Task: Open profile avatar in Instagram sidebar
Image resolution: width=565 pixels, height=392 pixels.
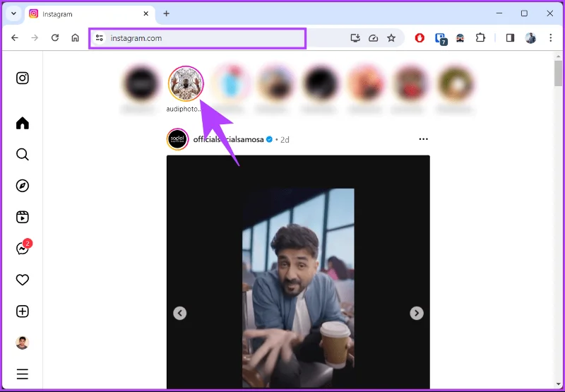Action: (23, 343)
